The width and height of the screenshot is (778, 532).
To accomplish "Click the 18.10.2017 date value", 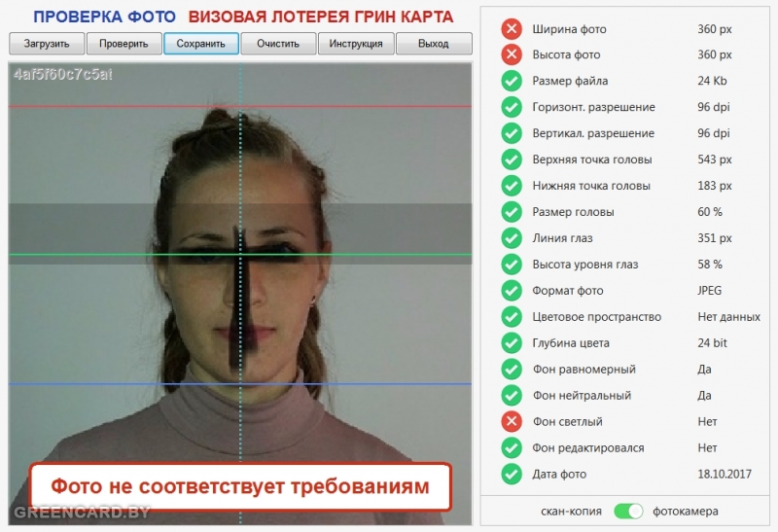I will click(x=725, y=475).
